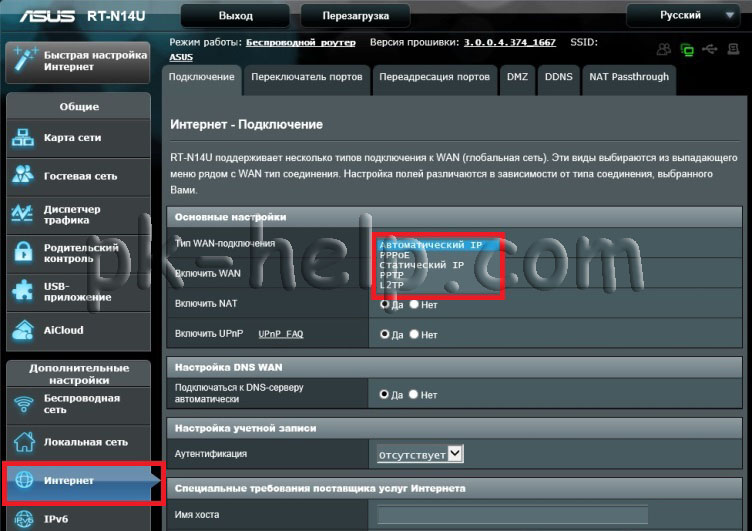Choose PPPoE in WAN type list
The width and height of the screenshot is (752, 531).
[x=437, y=255]
